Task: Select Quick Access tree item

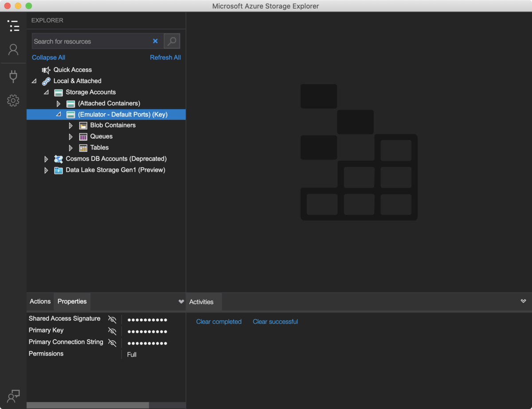Action: point(73,70)
